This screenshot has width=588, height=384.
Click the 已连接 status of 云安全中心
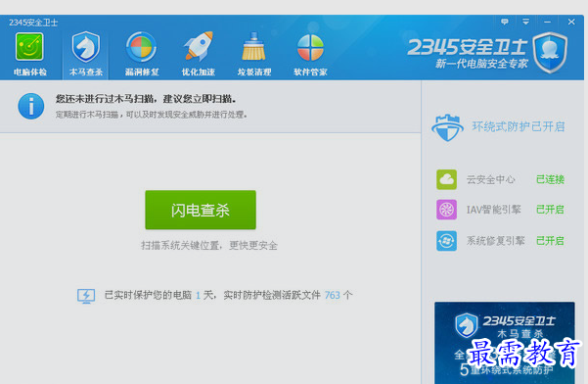coord(550,179)
